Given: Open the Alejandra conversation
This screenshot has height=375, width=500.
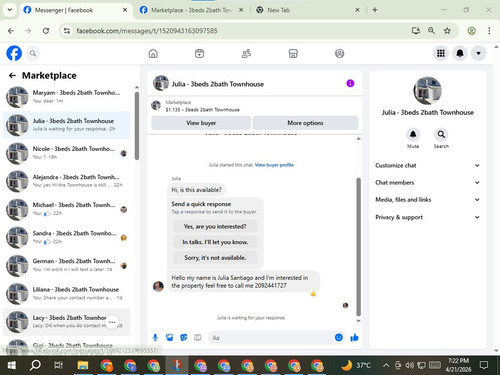Looking at the screenshot, I should point(67,181).
